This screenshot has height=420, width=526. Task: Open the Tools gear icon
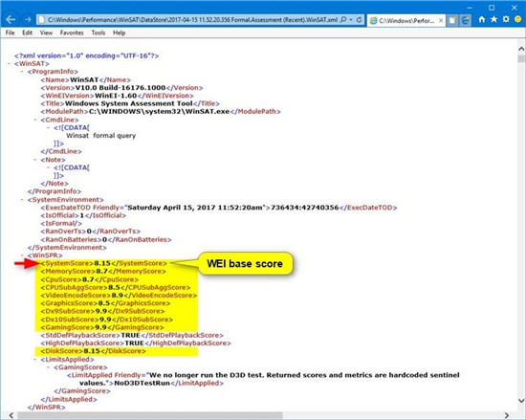[506, 19]
